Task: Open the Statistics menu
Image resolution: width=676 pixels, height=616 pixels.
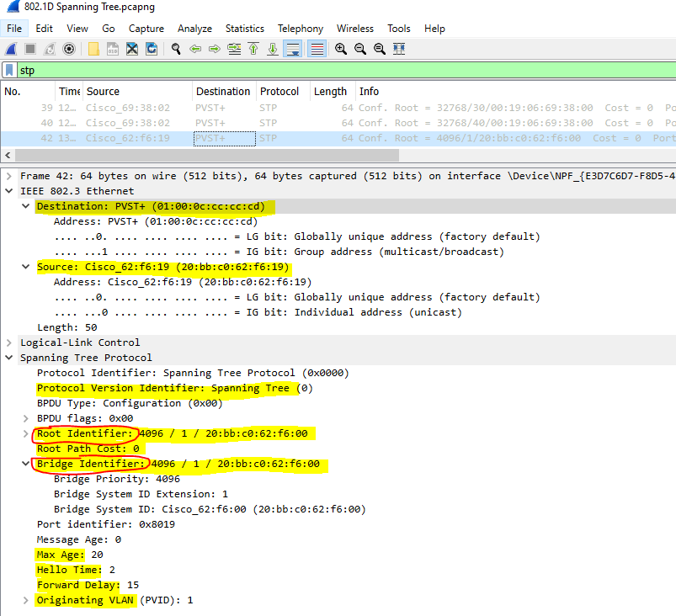Action: point(244,29)
